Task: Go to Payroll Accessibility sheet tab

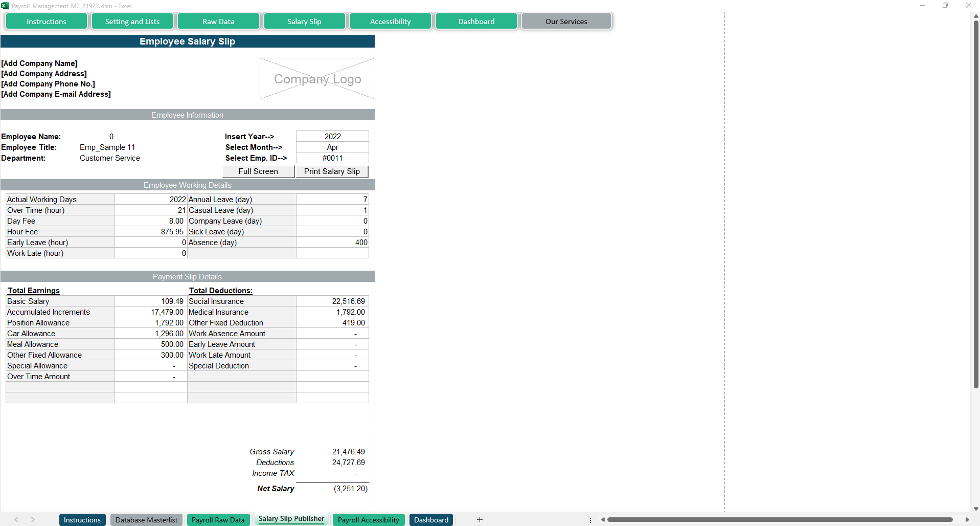Action: click(368, 520)
